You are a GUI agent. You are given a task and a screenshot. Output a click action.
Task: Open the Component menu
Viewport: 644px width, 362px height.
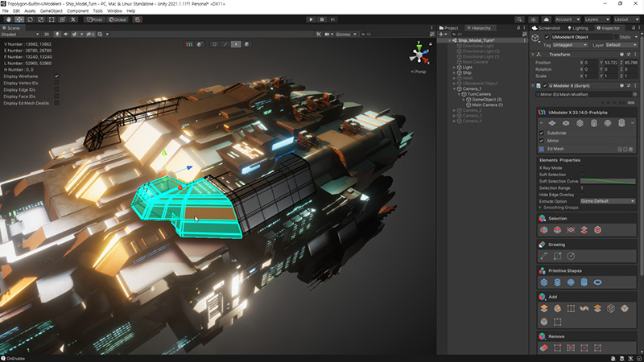point(77,11)
